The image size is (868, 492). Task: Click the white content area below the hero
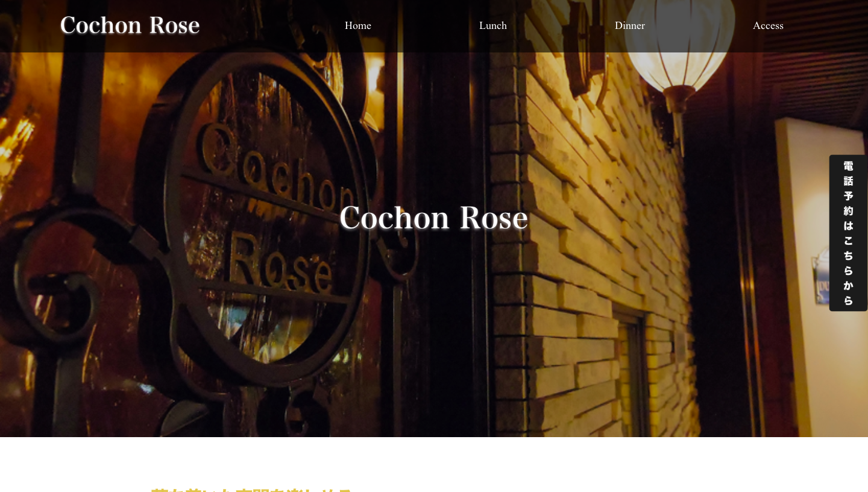[x=434, y=464]
